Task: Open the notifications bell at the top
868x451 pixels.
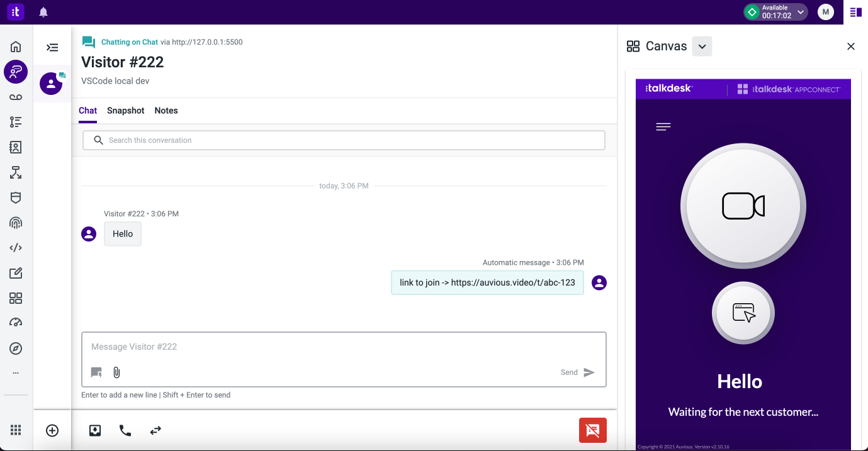Action: point(42,12)
